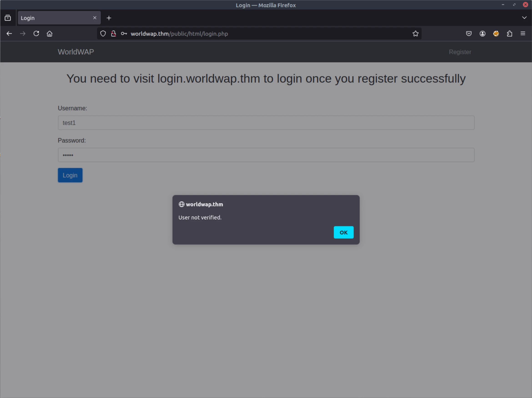Select the Login tab

coord(53,18)
